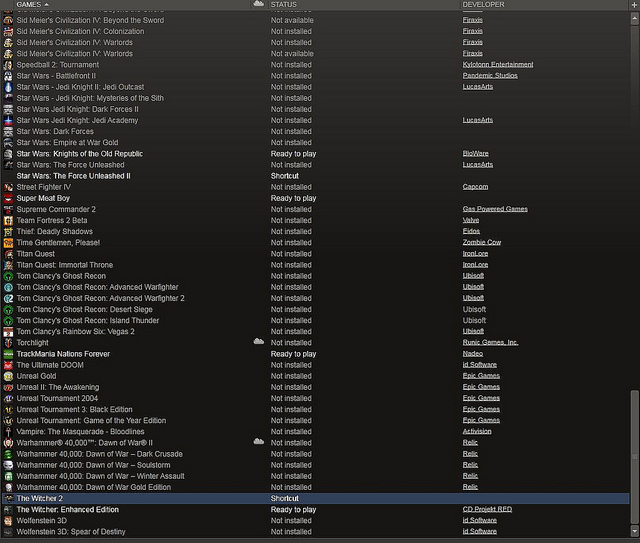Open the Gas Powered Games link
640x543 pixels.
(495, 209)
